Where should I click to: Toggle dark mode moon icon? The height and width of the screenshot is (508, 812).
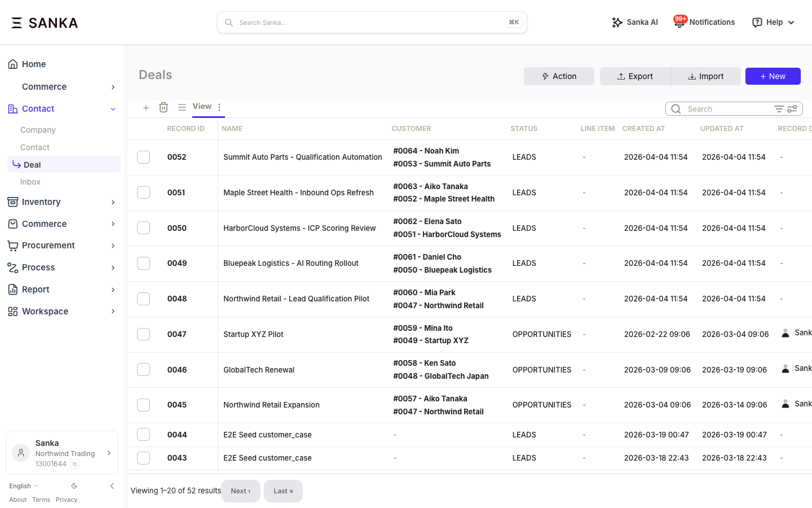[74, 486]
